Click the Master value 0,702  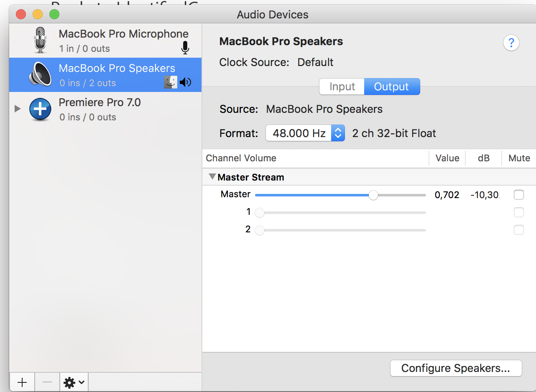447,195
